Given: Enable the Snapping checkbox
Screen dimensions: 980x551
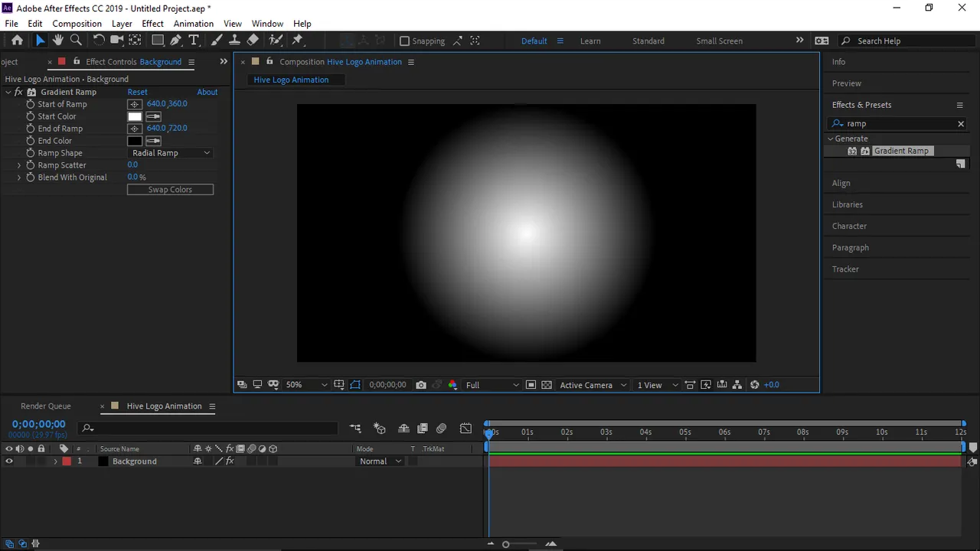Looking at the screenshot, I should 404,41.
